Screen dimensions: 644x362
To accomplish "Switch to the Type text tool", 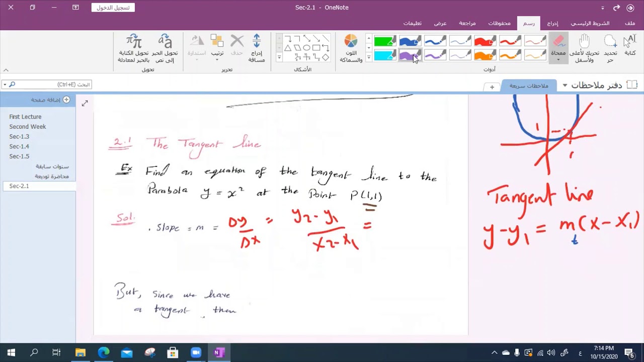I will tap(630, 45).
